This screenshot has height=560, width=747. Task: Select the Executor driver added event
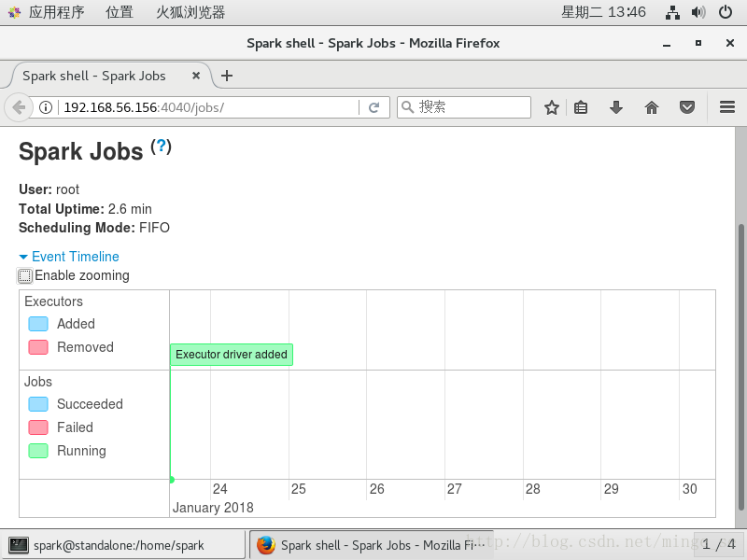[x=232, y=355]
